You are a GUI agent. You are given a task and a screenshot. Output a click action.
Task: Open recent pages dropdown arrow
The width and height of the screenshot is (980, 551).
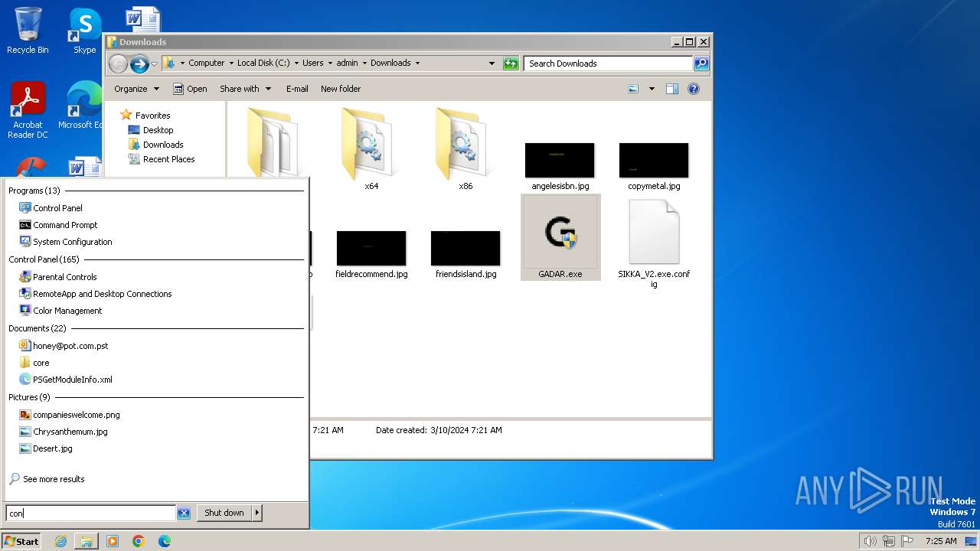pyautogui.click(x=155, y=64)
